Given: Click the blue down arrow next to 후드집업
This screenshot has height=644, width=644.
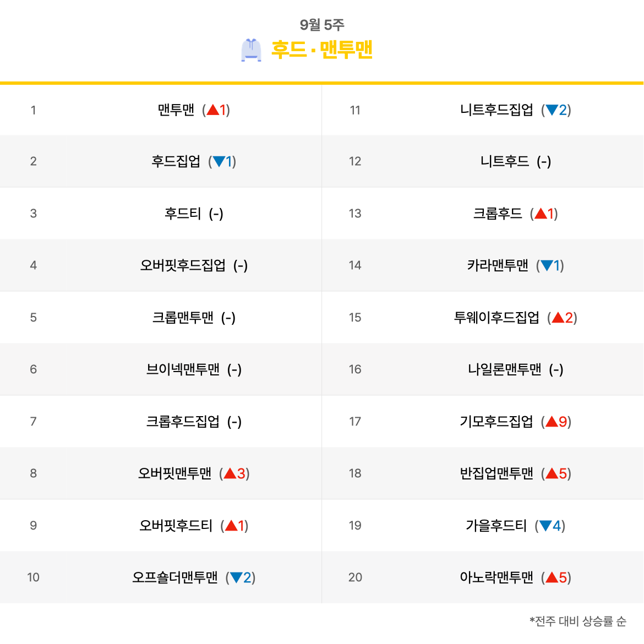Looking at the screenshot, I should 219,161.
